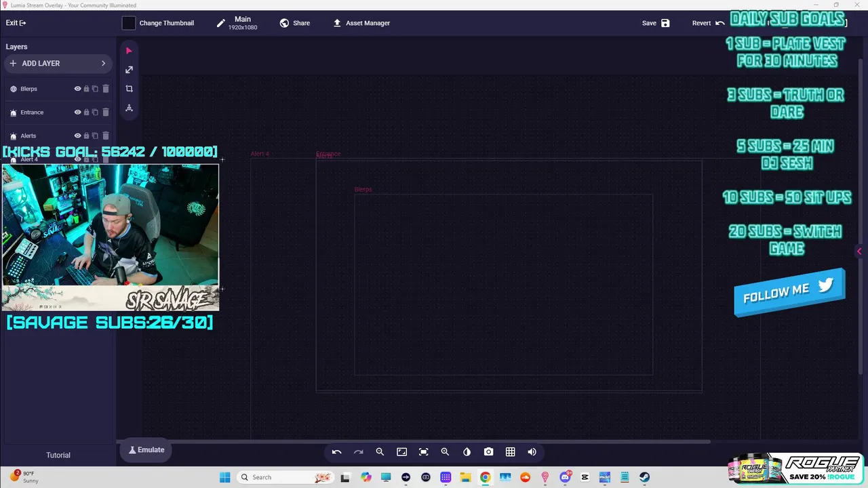Open the weather widget showing 90°F
Screen dimensions: 868x488
point(24,477)
